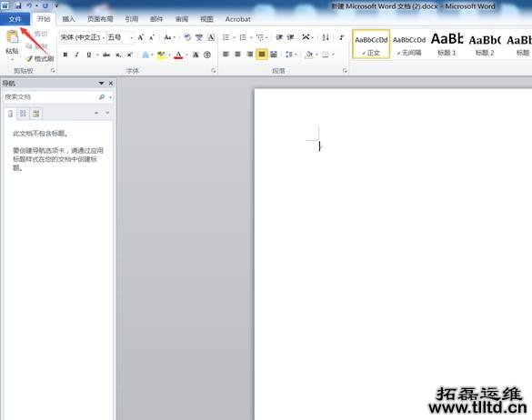Viewport: 532px width, 420px height.
Task: Open the 页面布局 (Page Layout) tab
Action: [100, 19]
